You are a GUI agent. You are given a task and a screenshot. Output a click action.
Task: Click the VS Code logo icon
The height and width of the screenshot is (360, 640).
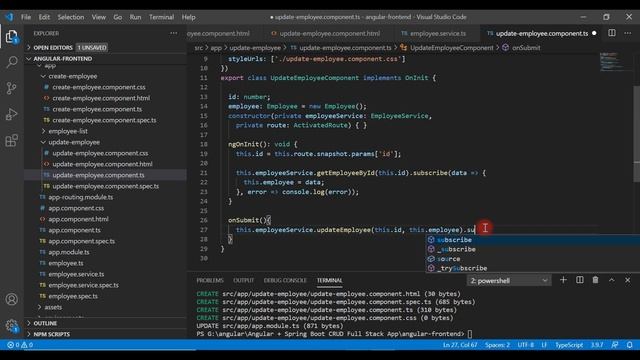9,17
